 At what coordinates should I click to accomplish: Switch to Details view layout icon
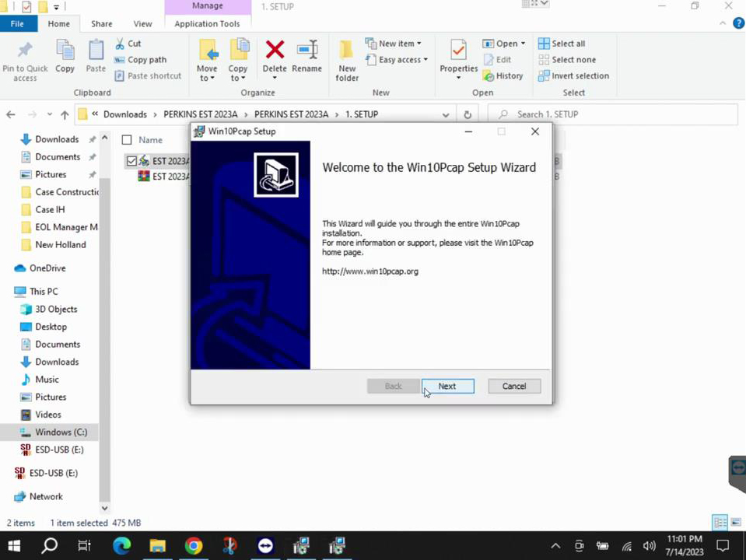pos(720,523)
